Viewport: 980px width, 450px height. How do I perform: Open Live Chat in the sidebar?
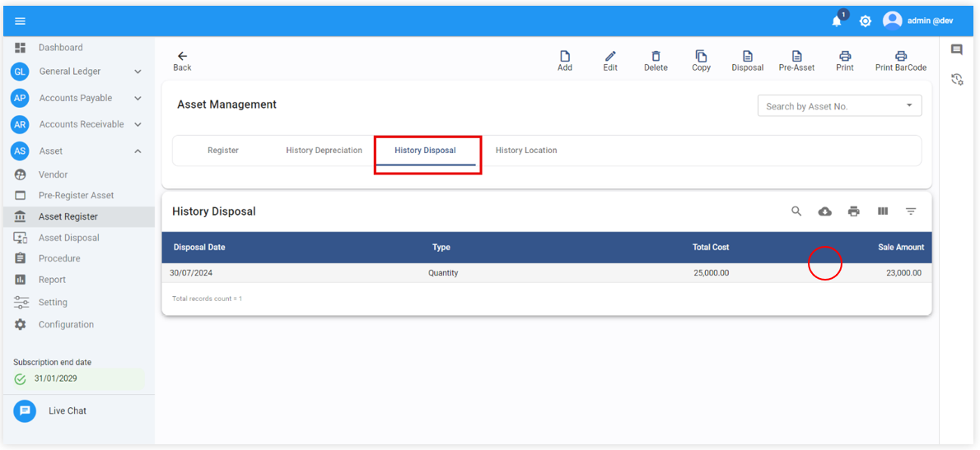tap(67, 411)
